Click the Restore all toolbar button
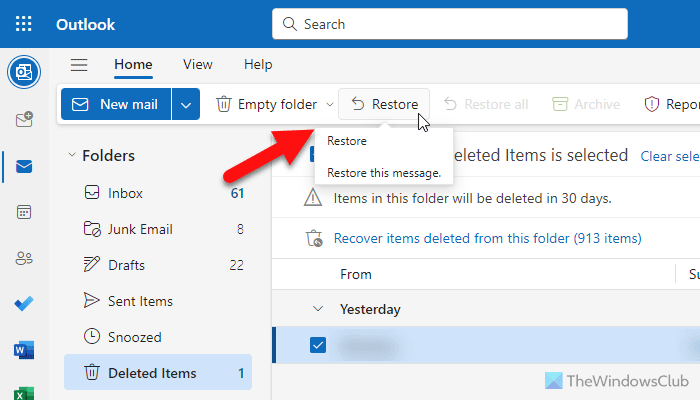Viewport: 700px width, 400px height. (x=485, y=104)
